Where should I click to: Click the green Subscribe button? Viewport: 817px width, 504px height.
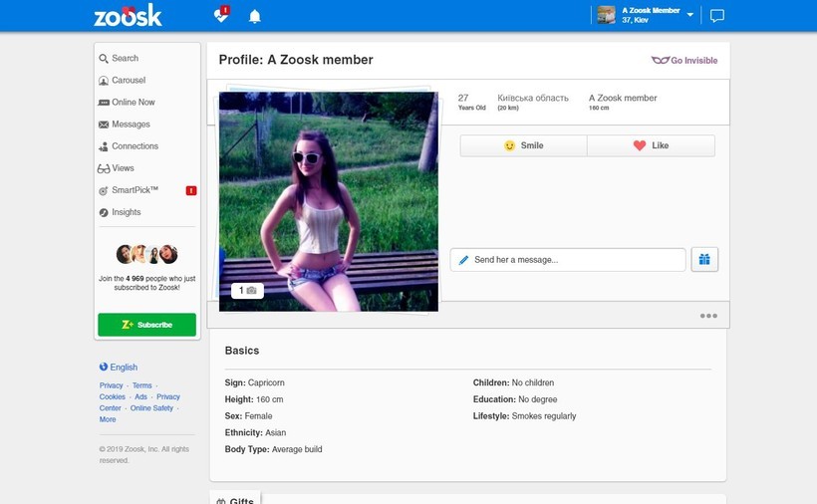(146, 325)
